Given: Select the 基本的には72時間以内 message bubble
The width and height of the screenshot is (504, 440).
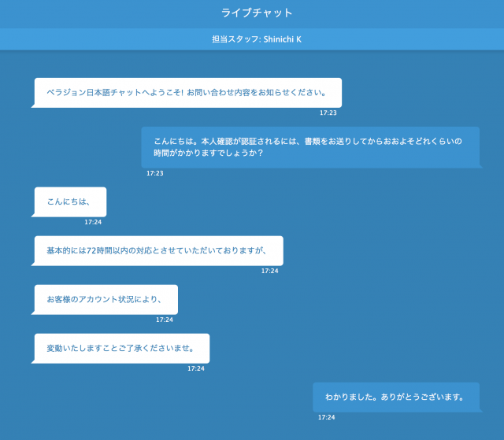Looking at the screenshot, I should click(x=158, y=250).
